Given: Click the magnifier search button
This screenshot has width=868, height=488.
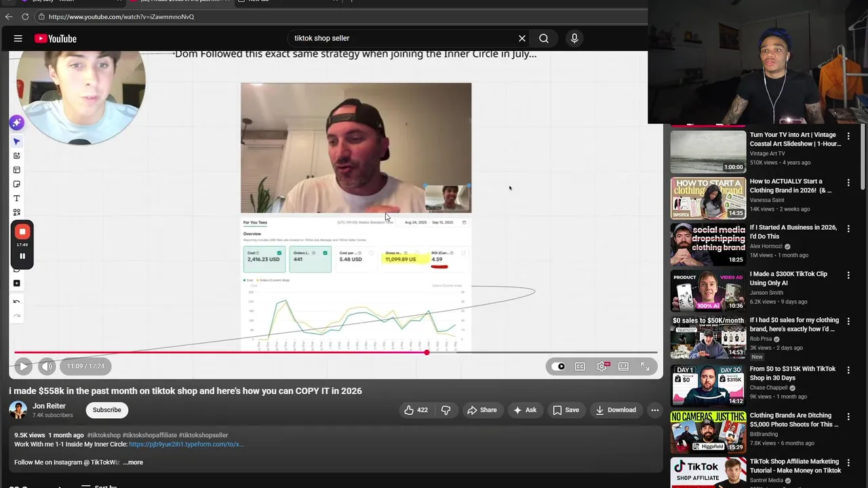Looking at the screenshot, I should (544, 39).
